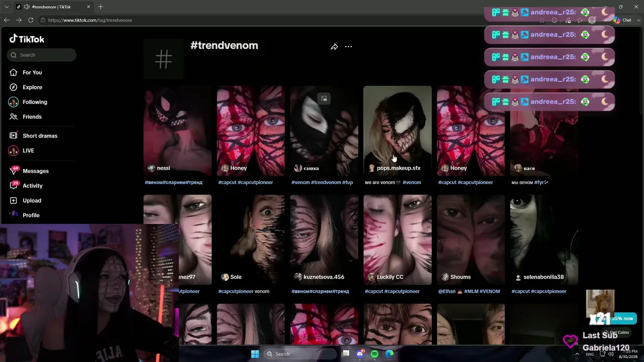Click the TikTok logo
The image size is (644, 362).
point(27,39)
